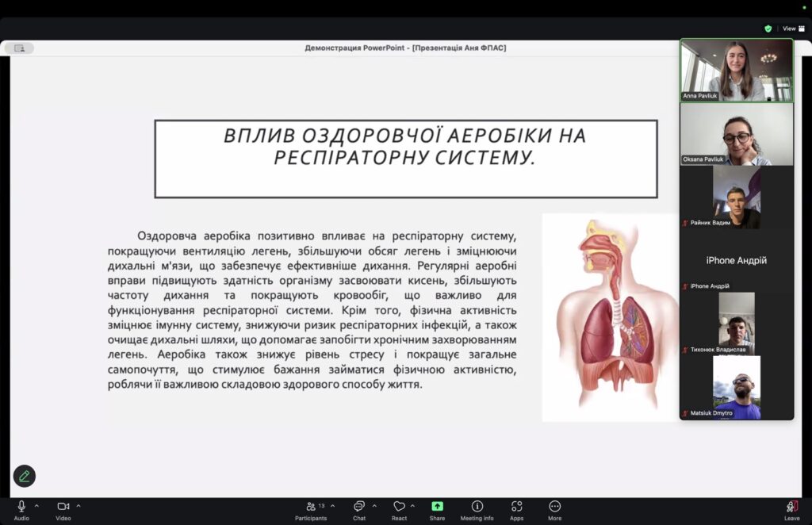Click the green encryption shield icon

tap(768, 29)
